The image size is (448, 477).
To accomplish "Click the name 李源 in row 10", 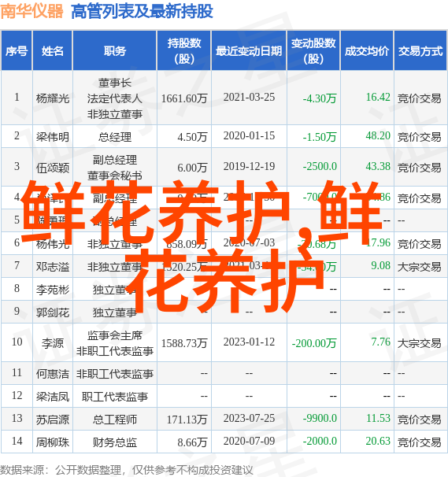I will pyautogui.click(x=53, y=343).
